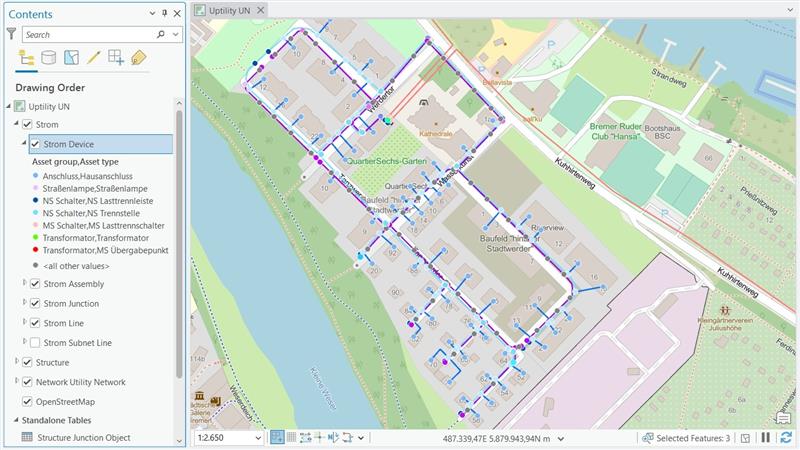The height and width of the screenshot is (450, 800).
Task: Collapse the Standalone Tables section
Action: pyautogui.click(x=16, y=420)
